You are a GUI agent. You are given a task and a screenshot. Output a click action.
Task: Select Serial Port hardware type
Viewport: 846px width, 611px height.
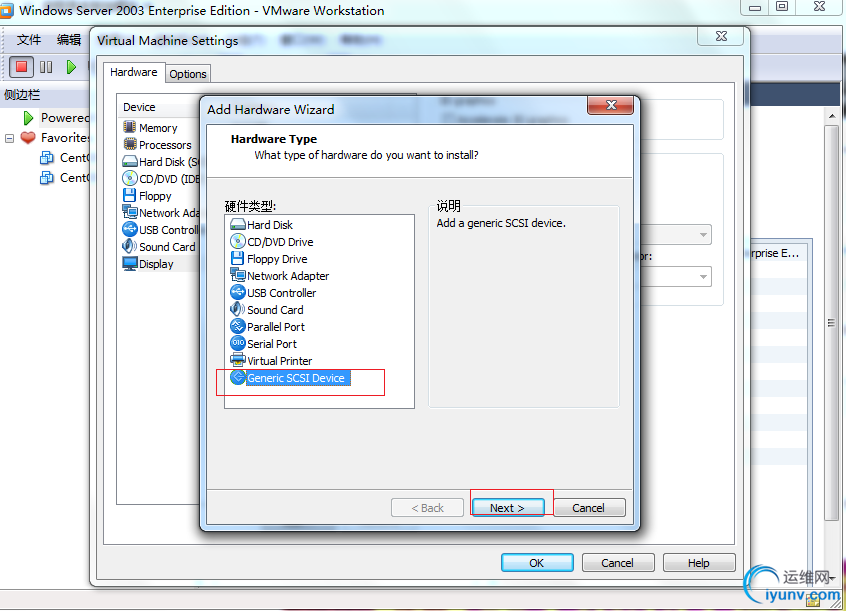pos(263,344)
